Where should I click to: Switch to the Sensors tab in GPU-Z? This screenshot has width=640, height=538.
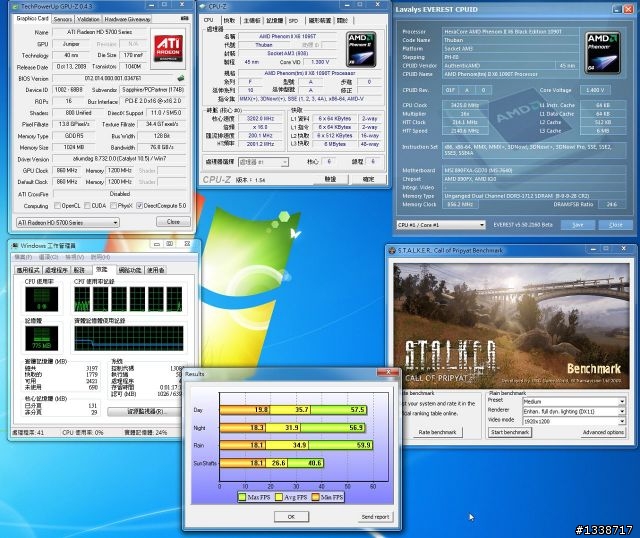63,19
